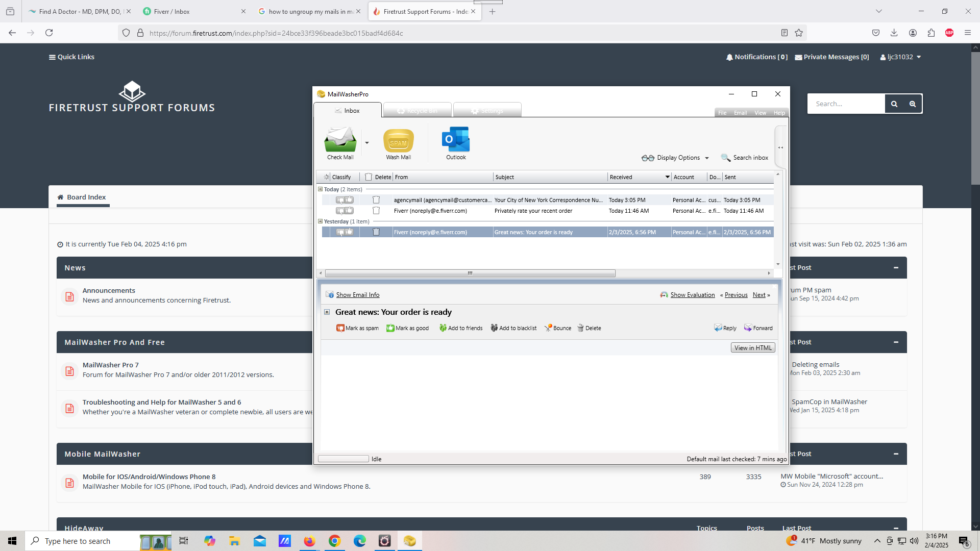Screen dimensions: 980x551
Task: Click the Delete column header checkbox
Action: (x=369, y=177)
